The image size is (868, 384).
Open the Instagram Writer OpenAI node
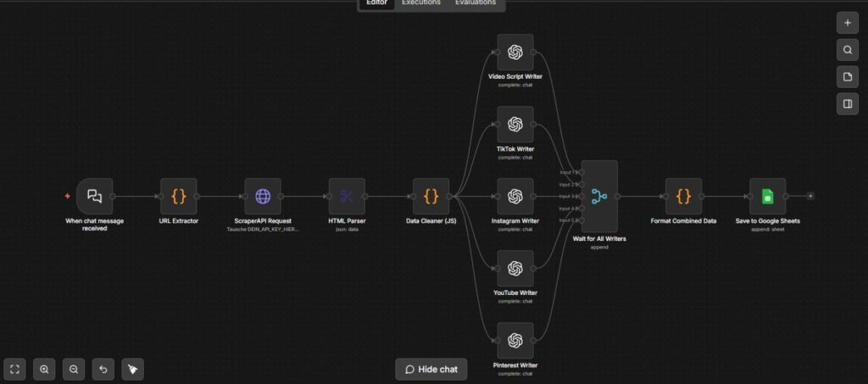tap(515, 196)
